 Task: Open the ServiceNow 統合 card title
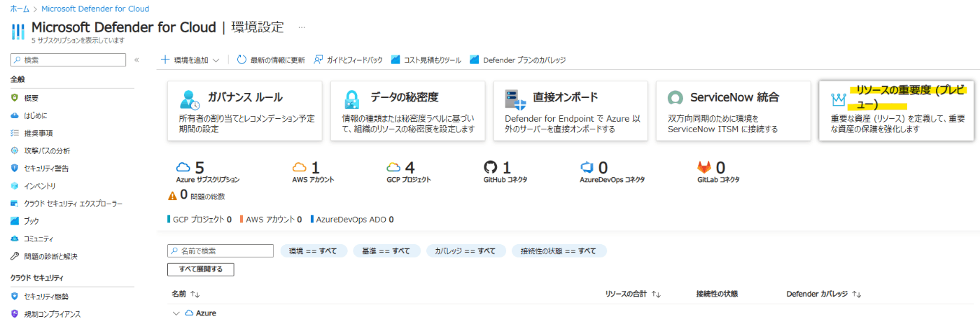[734, 97]
